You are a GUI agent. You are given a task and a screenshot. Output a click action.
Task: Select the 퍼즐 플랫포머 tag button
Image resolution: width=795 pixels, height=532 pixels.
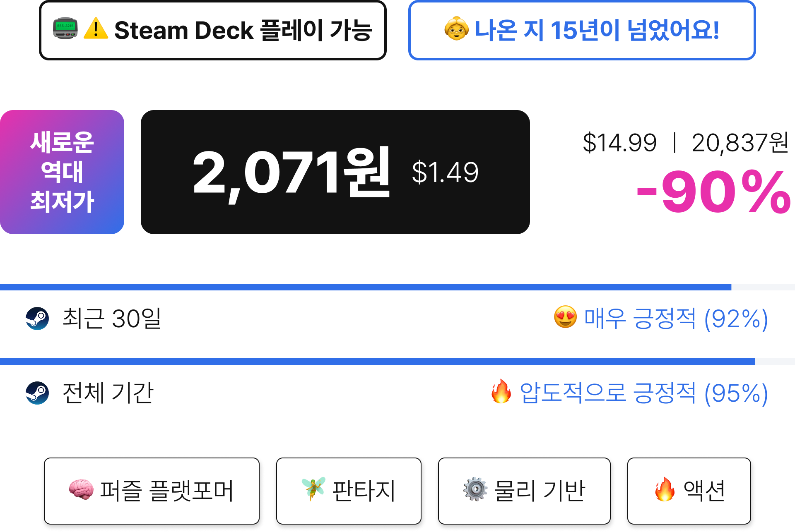pos(152,491)
